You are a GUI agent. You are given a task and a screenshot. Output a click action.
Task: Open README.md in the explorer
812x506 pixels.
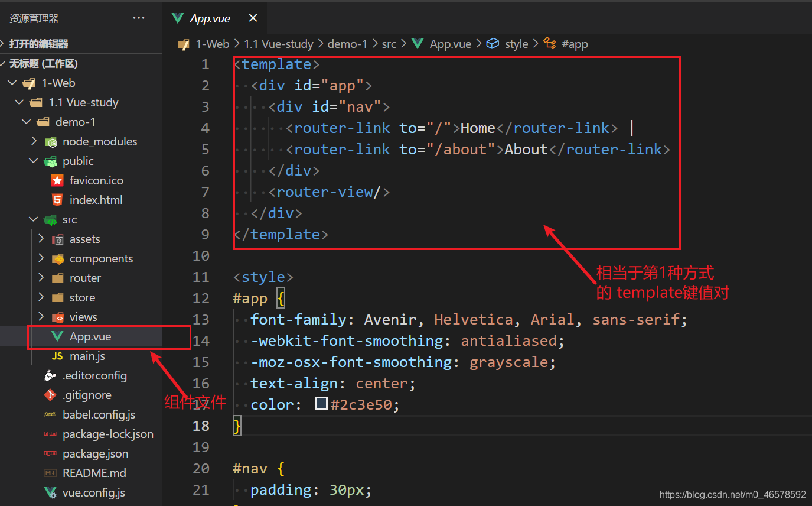pos(94,473)
